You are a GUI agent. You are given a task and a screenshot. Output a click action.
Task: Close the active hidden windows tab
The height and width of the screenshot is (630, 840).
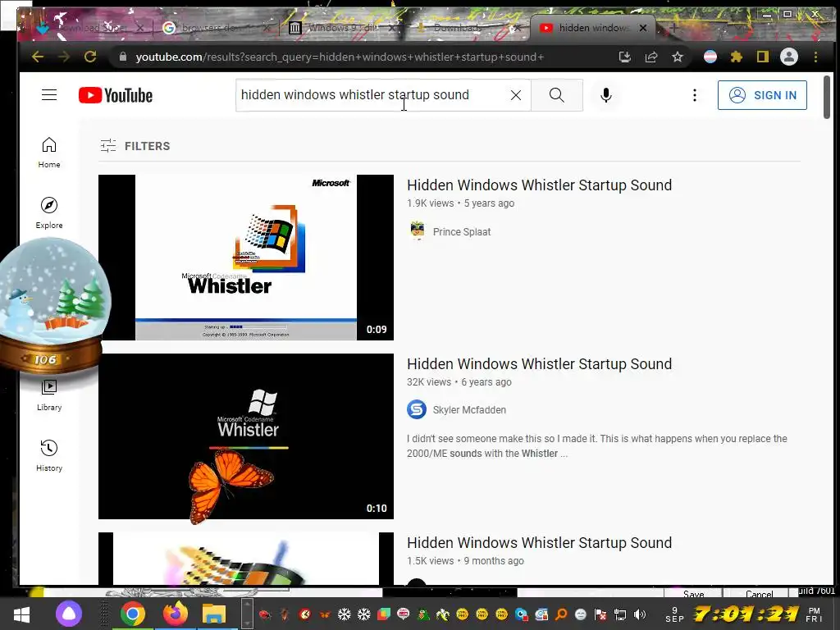[643, 28]
